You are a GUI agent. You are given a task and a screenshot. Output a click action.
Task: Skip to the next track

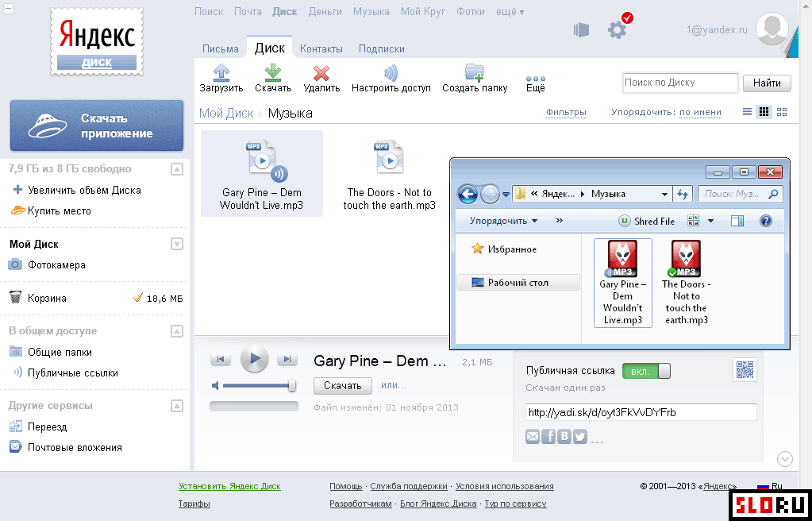point(287,359)
